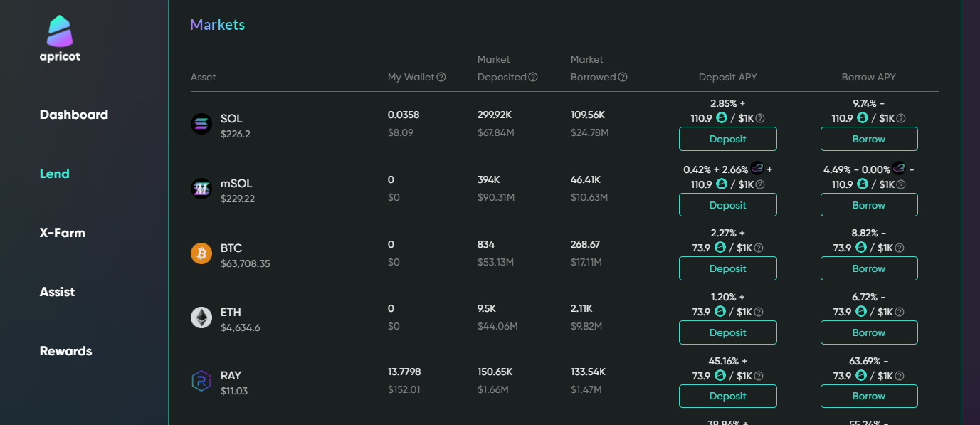The width and height of the screenshot is (980, 425).
Task: Open the Assist page
Action: (x=58, y=292)
